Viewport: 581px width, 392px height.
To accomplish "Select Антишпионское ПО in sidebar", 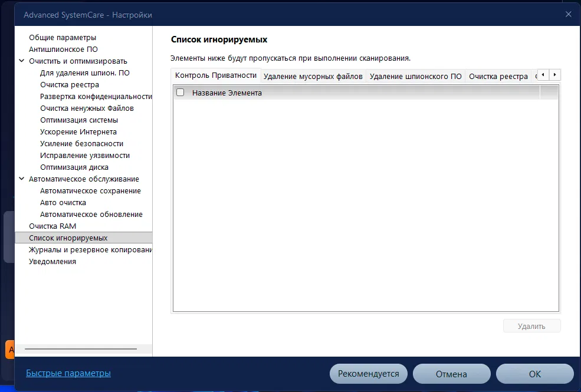I will click(x=63, y=50).
